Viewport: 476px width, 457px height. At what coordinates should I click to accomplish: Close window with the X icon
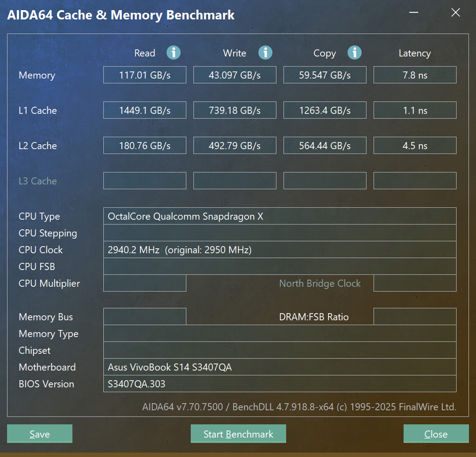coord(456,12)
